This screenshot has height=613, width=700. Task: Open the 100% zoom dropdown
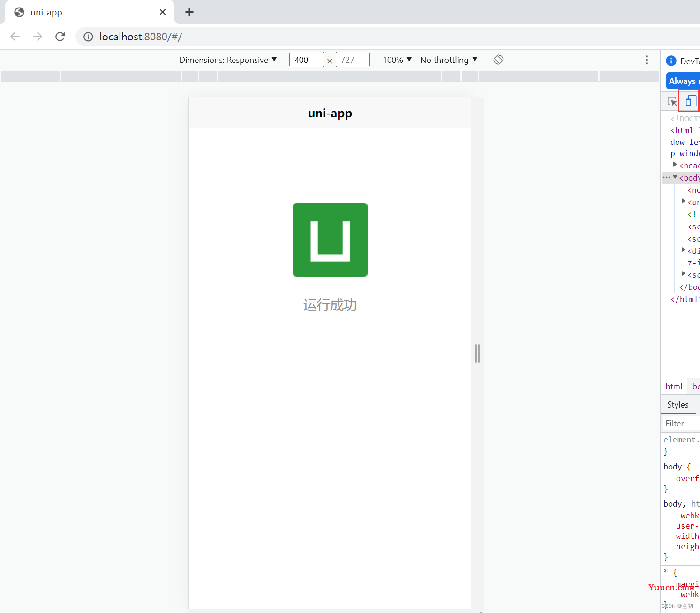coord(397,60)
